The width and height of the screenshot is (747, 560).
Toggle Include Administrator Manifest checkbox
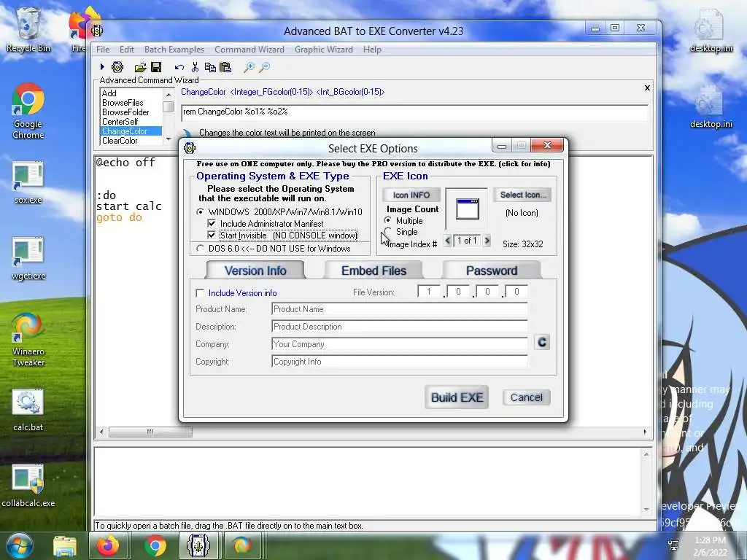(212, 223)
